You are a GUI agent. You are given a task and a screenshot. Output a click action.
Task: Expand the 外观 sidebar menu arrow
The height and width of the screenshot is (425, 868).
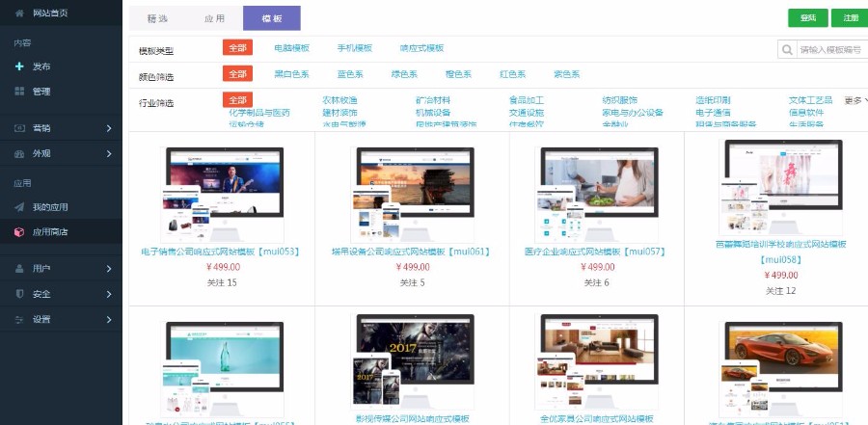click(109, 153)
